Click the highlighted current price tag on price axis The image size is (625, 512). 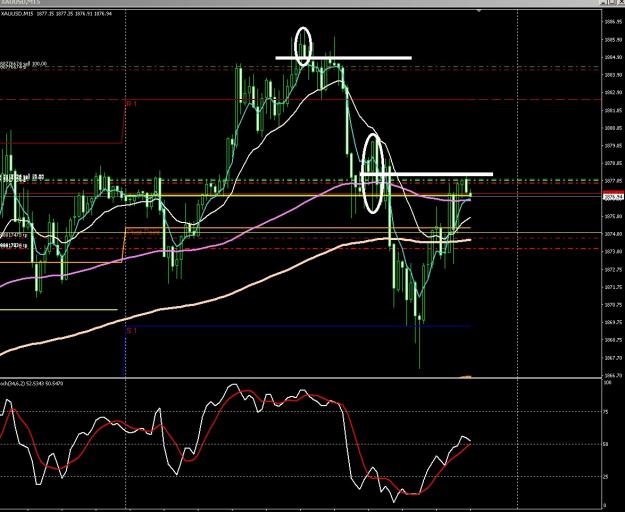(614, 198)
